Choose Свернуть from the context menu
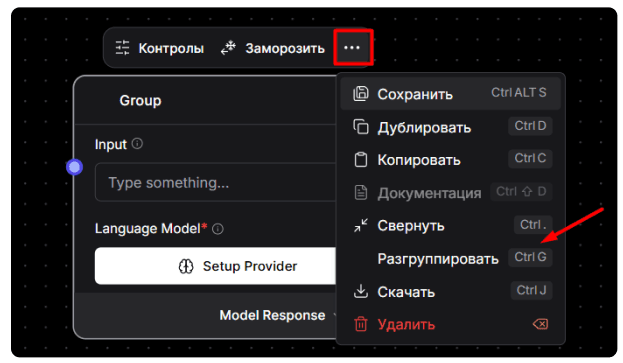Viewport: 623px width, 363px height. [x=451, y=226]
